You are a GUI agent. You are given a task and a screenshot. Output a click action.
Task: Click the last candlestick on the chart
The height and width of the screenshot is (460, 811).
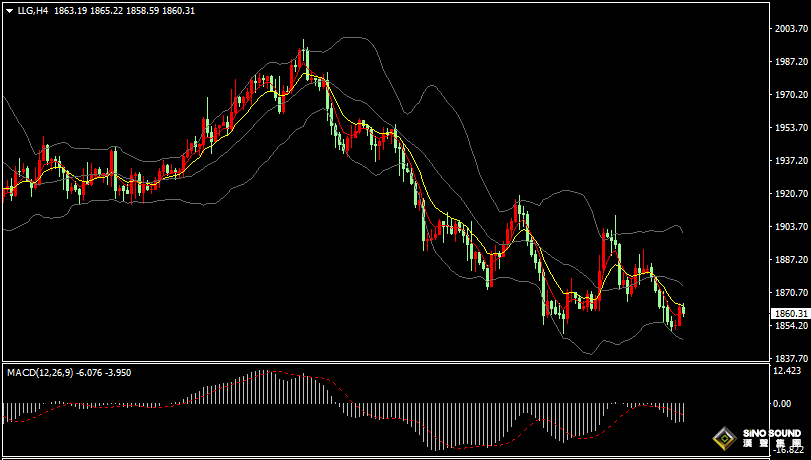tap(684, 309)
